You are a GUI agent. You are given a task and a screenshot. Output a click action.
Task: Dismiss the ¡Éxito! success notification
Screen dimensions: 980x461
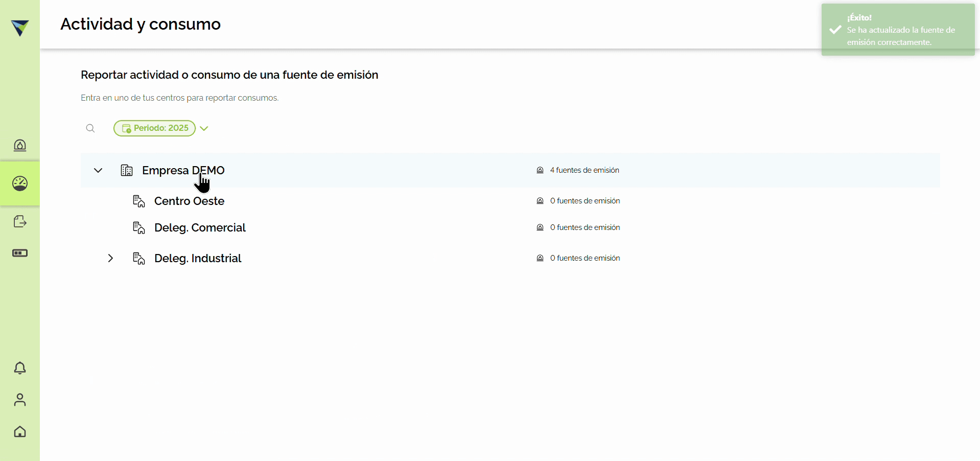point(898,30)
